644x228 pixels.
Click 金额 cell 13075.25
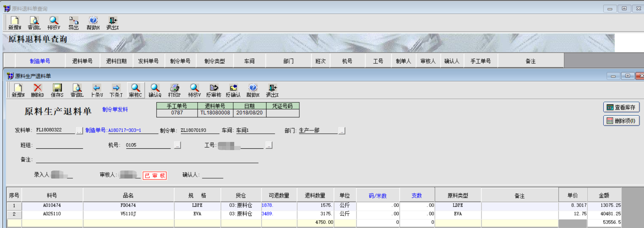[x=604, y=205]
